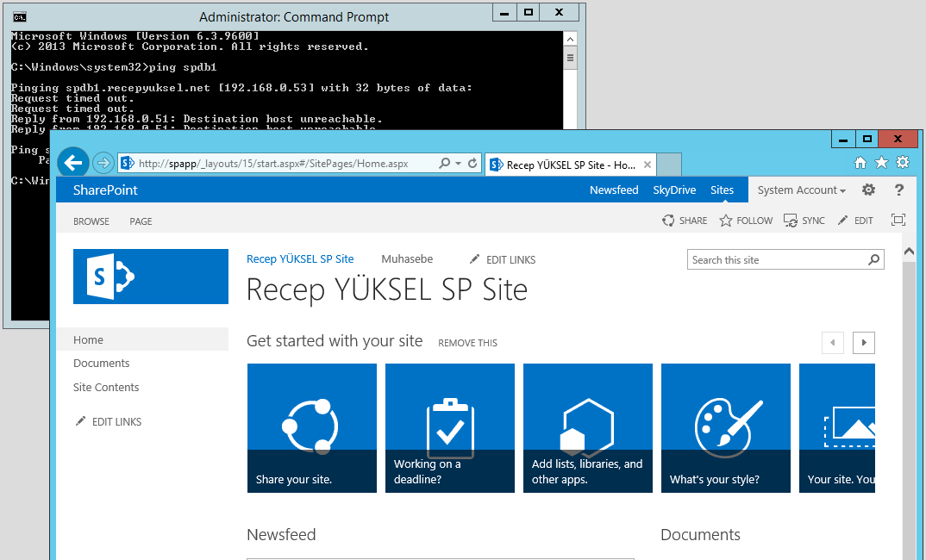Share this site via the SHARE button
Viewport: 926px width, 560px height.
pyautogui.click(x=685, y=221)
